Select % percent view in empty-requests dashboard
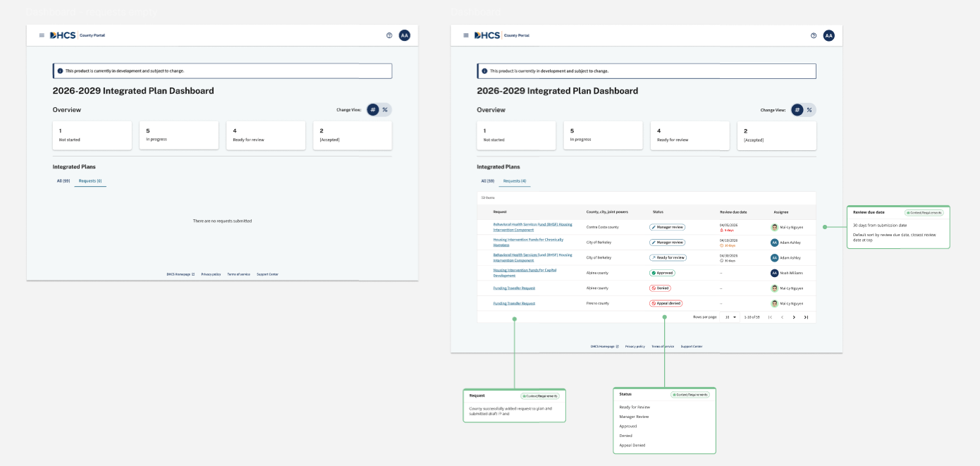The height and width of the screenshot is (466, 980). (385, 110)
